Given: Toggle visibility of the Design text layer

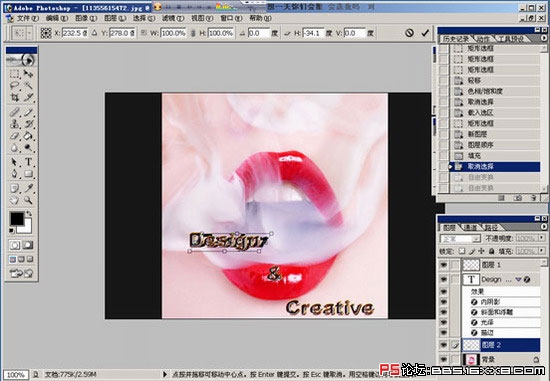Looking at the screenshot, I should [443, 279].
